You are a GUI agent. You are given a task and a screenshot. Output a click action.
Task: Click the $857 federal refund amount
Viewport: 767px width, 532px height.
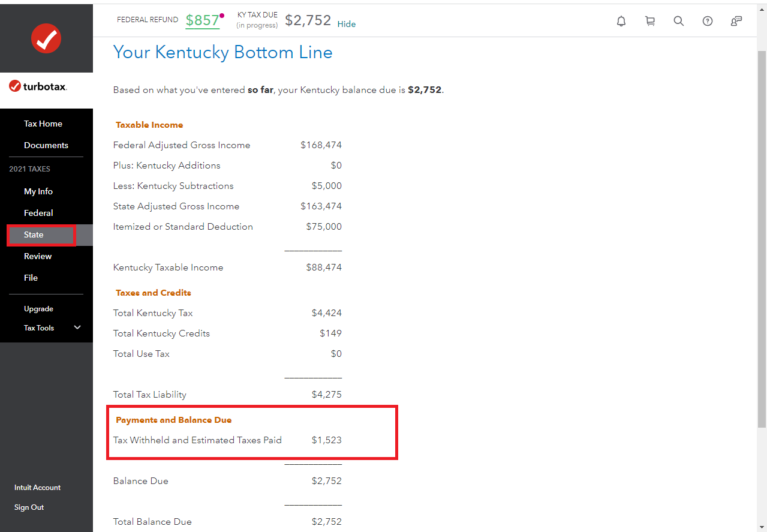coord(202,20)
